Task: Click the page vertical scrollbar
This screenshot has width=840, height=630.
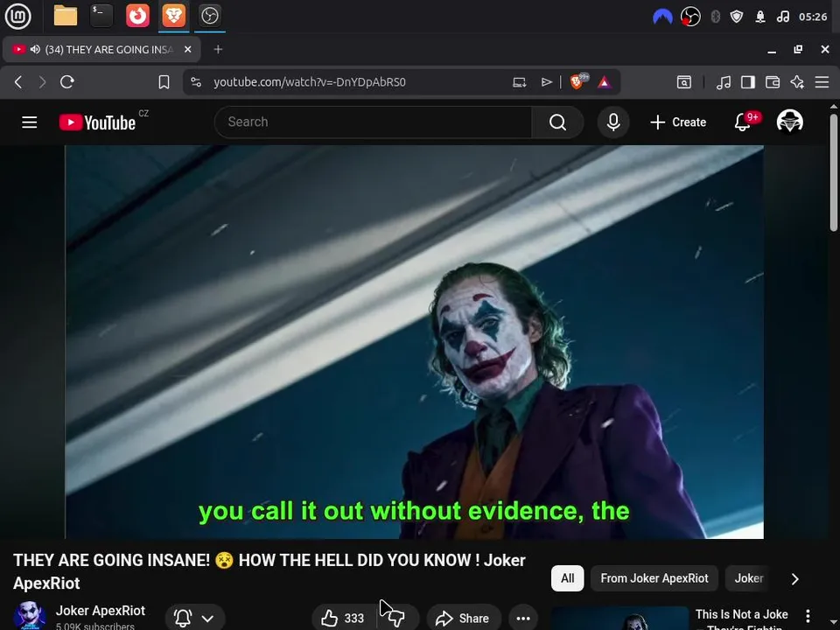Action: [834, 172]
